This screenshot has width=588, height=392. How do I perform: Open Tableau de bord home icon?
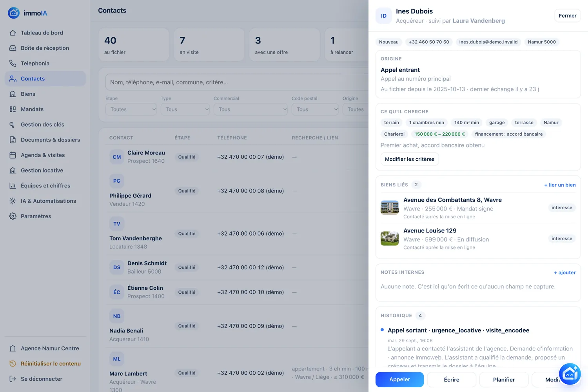13,33
